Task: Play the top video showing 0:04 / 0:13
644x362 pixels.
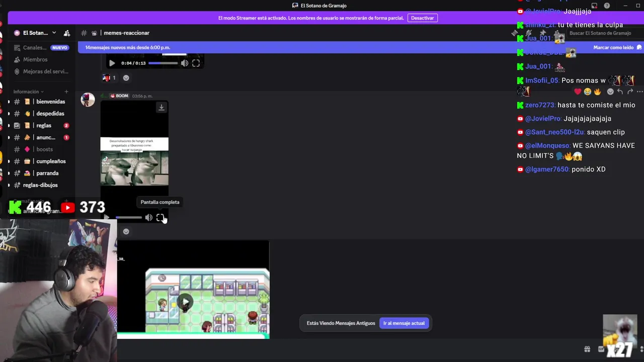Action: (x=112, y=63)
